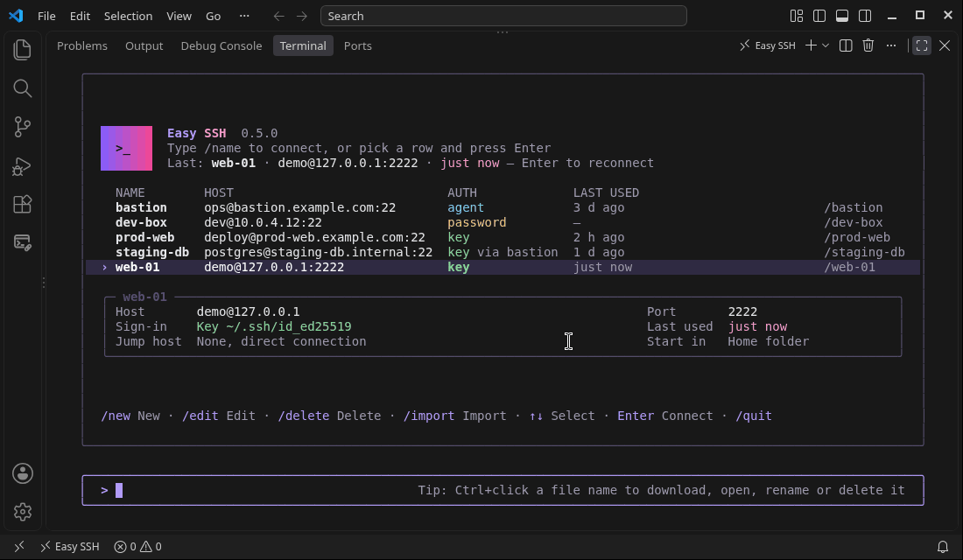
Task: Open the Explorer view in activity bar
Action: [x=22, y=50]
